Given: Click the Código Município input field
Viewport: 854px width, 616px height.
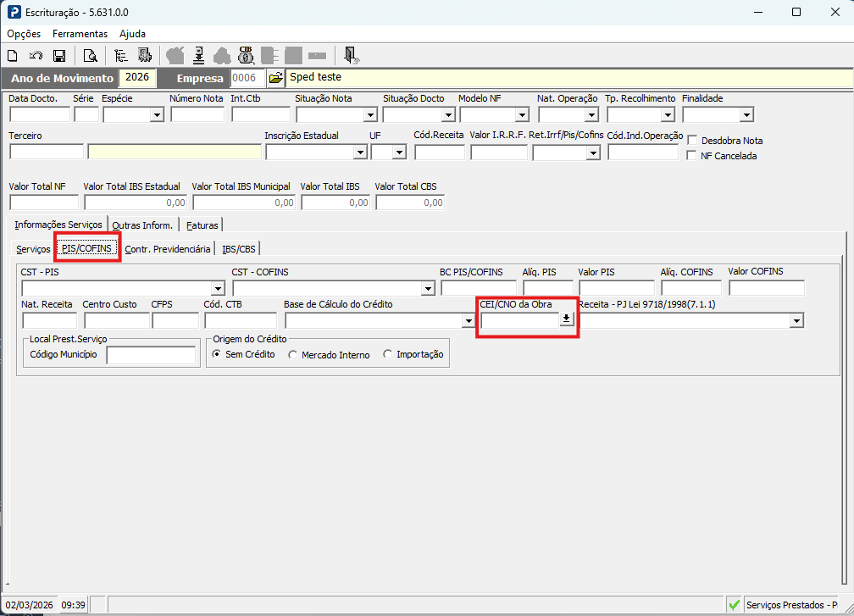Looking at the screenshot, I should pos(151,355).
